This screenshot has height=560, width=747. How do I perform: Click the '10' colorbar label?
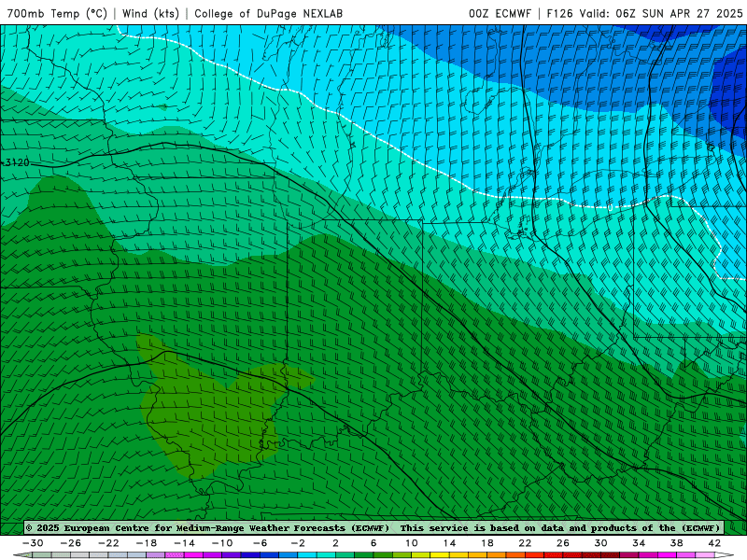point(411,543)
